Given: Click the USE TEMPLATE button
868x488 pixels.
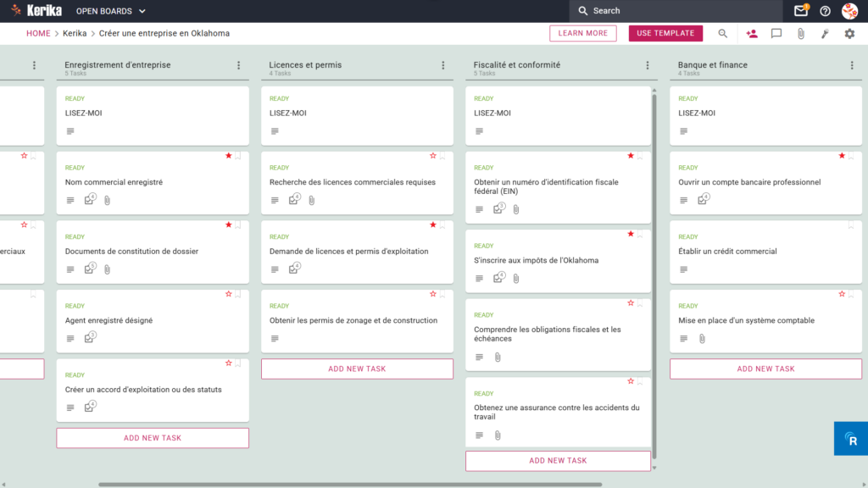Looking at the screenshot, I should coord(665,33).
